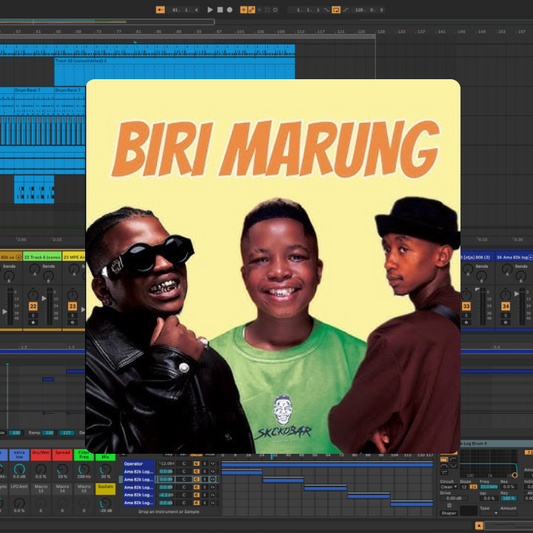Screen dimensions: 533x533
Task: Click the Sustain macro knob
Action: point(105,503)
